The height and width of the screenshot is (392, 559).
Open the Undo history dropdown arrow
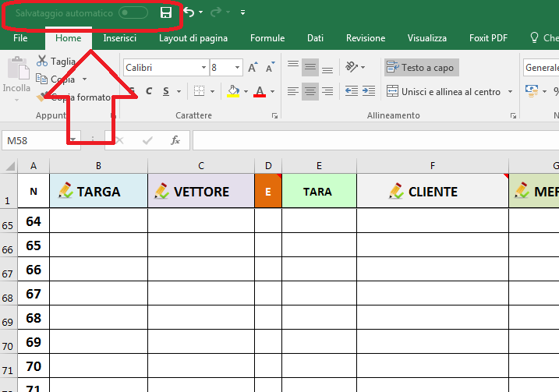[200, 12]
